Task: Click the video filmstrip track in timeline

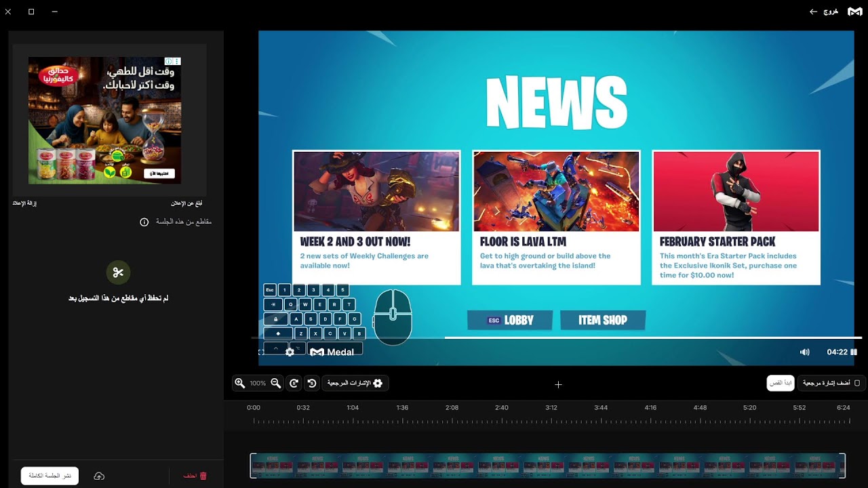Action: (x=548, y=466)
